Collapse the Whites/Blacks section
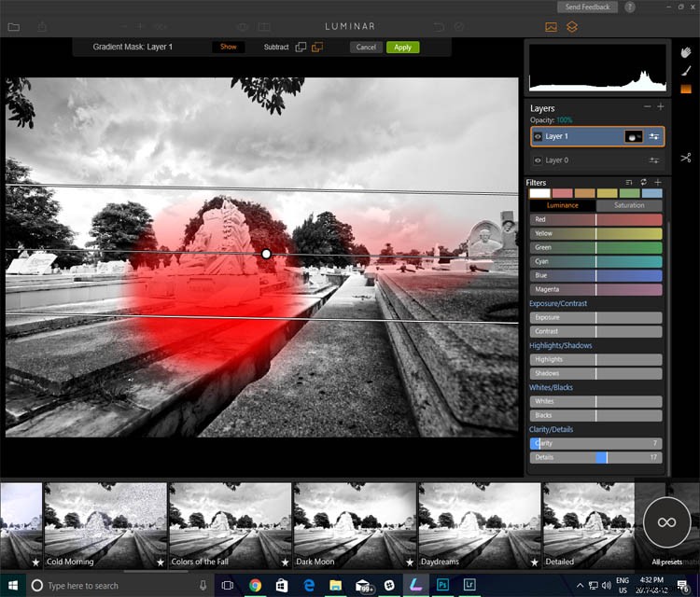The width and height of the screenshot is (700, 597). point(551,387)
